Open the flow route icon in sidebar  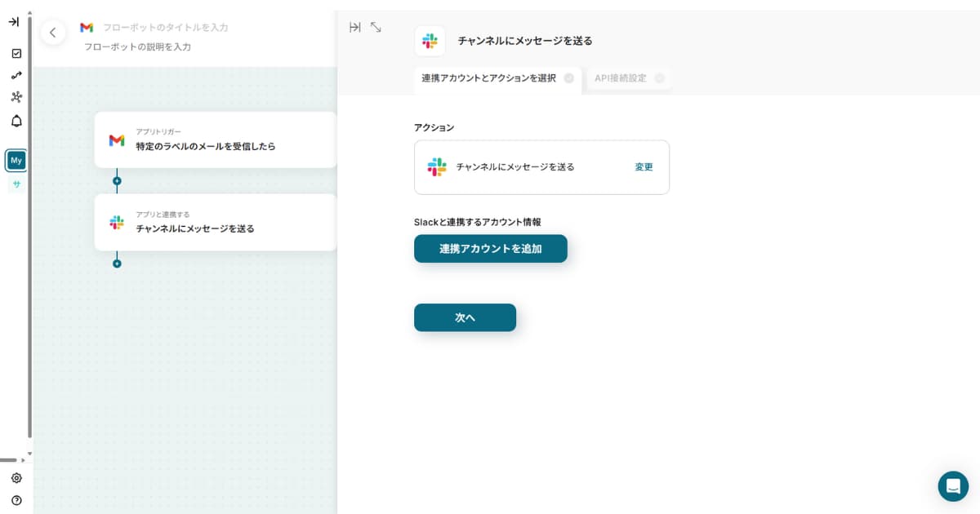(x=16, y=75)
